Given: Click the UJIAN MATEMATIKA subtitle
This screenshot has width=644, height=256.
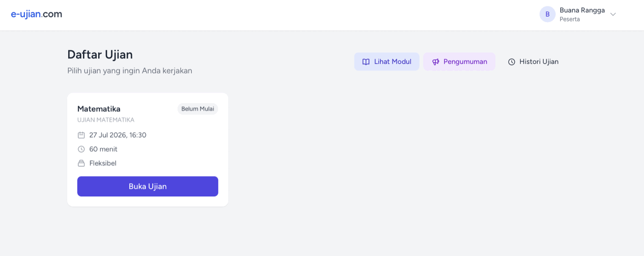Looking at the screenshot, I should point(106,120).
